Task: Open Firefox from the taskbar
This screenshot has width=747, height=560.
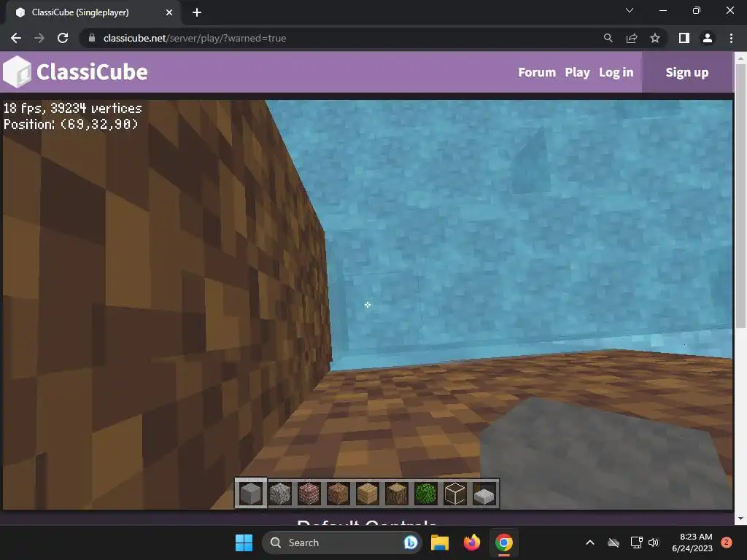Action: coord(472,542)
